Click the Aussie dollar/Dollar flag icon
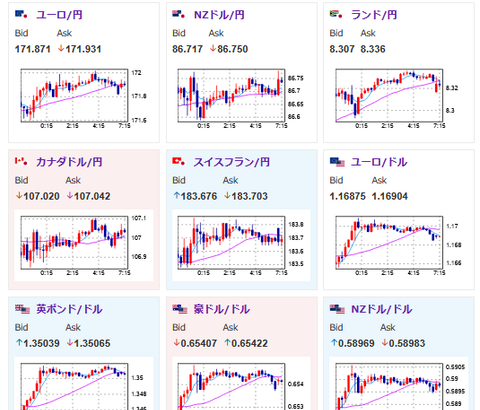480x410 pixels. [x=180, y=309]
